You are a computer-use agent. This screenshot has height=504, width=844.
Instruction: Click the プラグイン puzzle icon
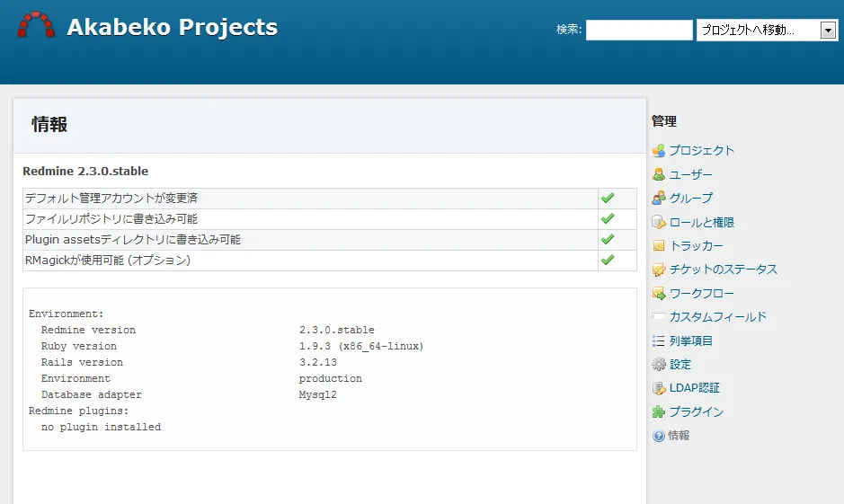[658, 412]
